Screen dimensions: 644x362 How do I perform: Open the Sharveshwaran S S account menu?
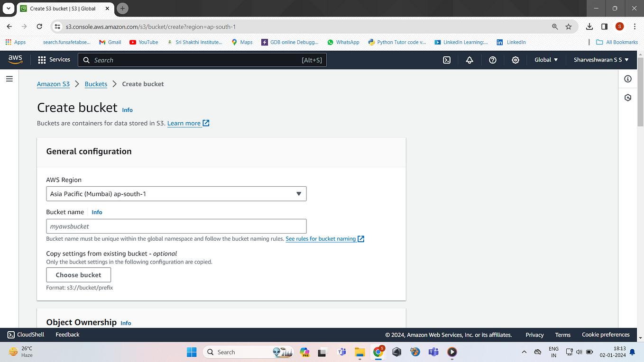pyautogui.click(x=601, y=60)
